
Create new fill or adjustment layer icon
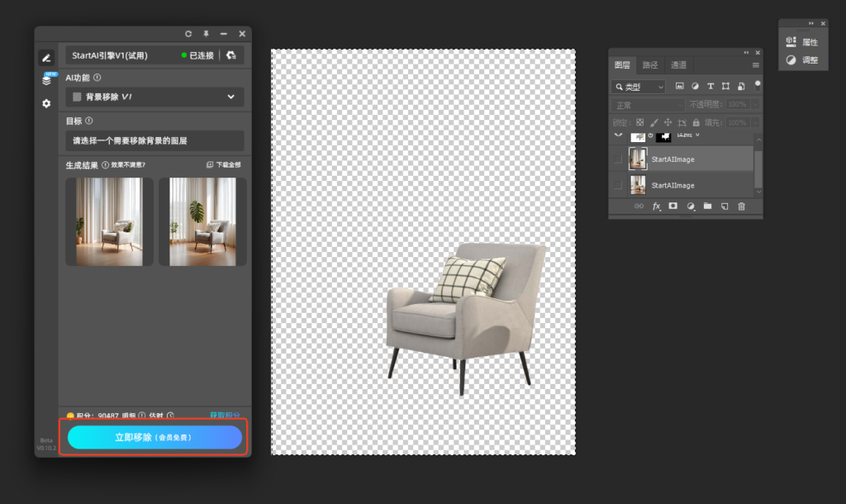coord(691,206)
